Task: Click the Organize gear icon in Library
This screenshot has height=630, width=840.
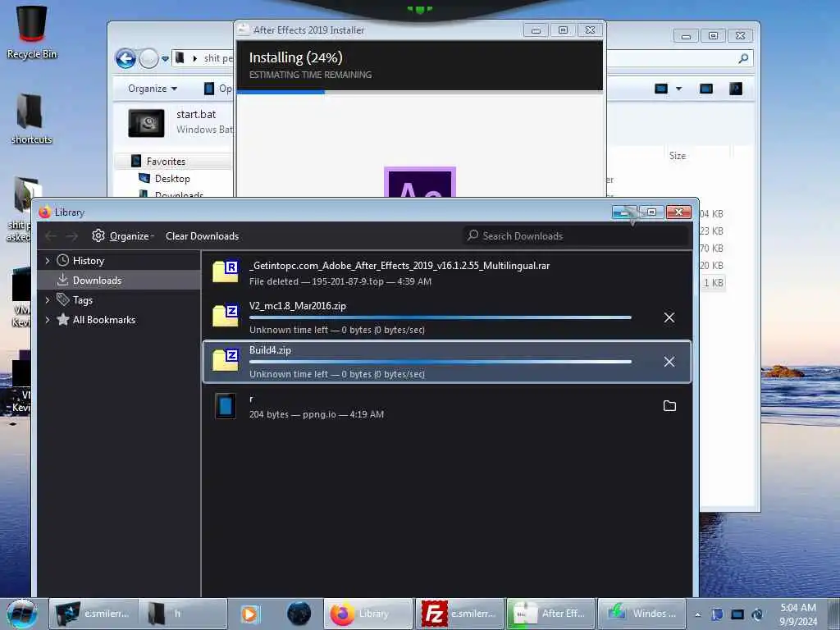Action: pyautogui.click(x=98, y=235)
